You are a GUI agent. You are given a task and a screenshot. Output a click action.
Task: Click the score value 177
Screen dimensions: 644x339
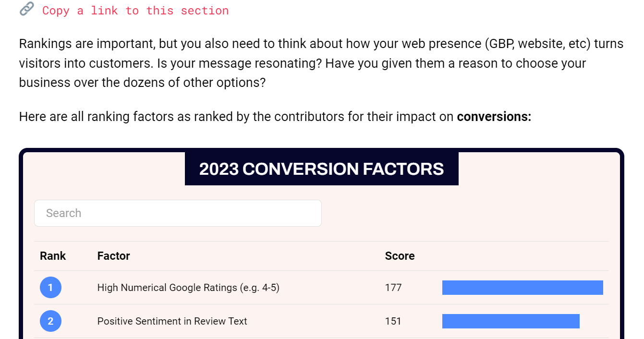point(393,288)
